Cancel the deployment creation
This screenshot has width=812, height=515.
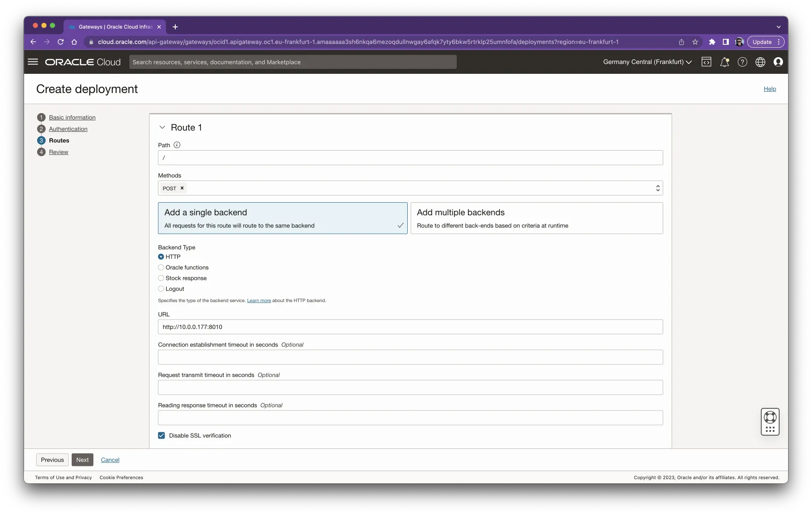(110, 460)
